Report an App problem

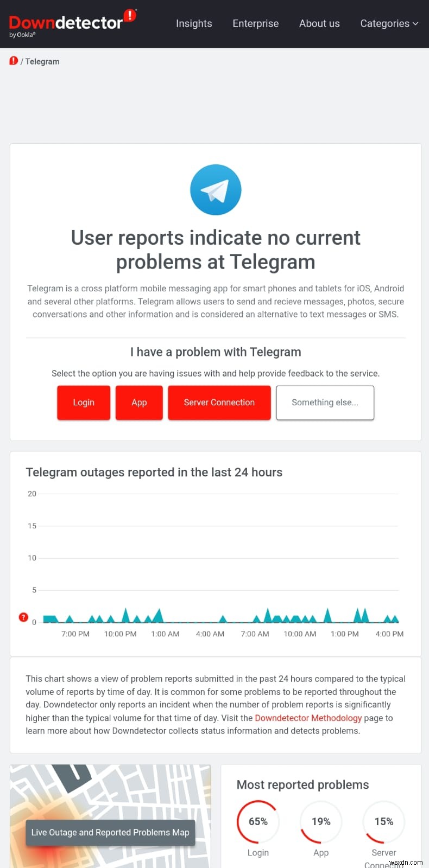pyautogui.click(x=139, y=403)
